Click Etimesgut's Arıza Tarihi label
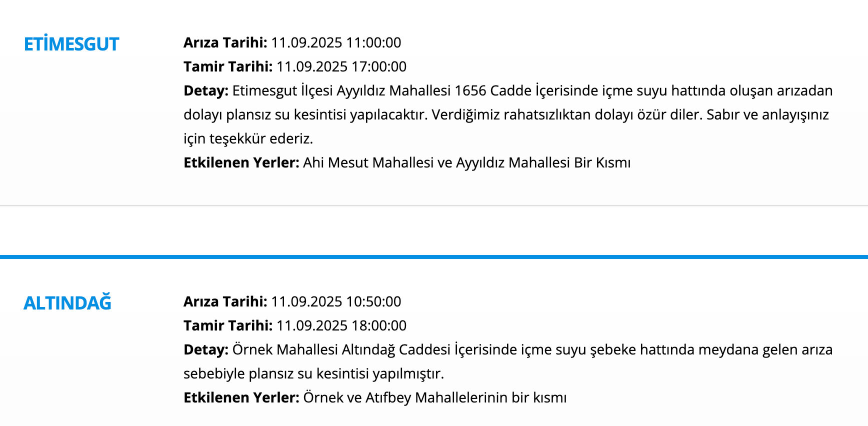The height and width of the screenshot is (426, 868). [225, 42]
